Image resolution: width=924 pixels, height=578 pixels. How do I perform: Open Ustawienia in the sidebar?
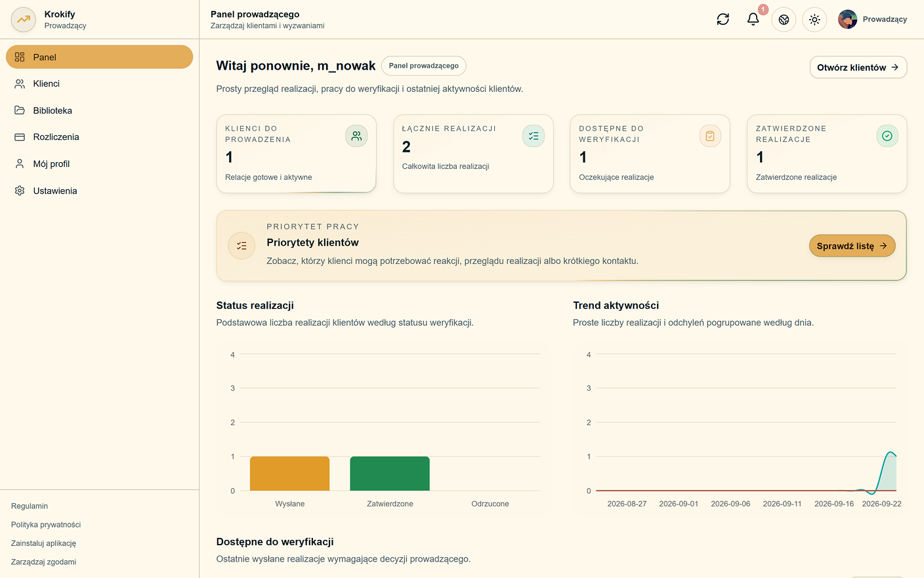99,190
